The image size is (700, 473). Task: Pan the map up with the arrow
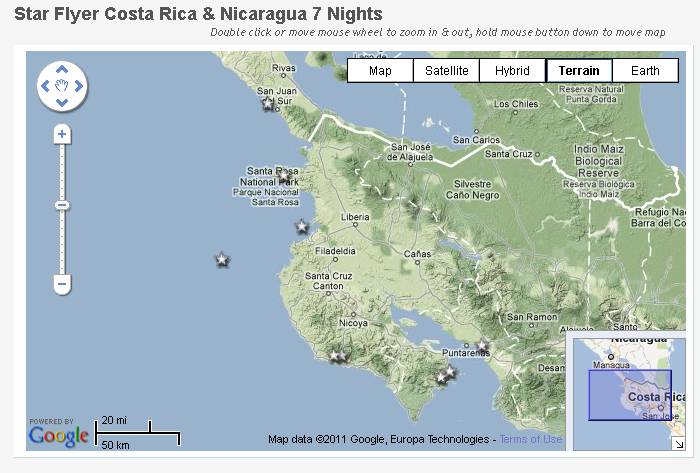(x=62, y=70)
